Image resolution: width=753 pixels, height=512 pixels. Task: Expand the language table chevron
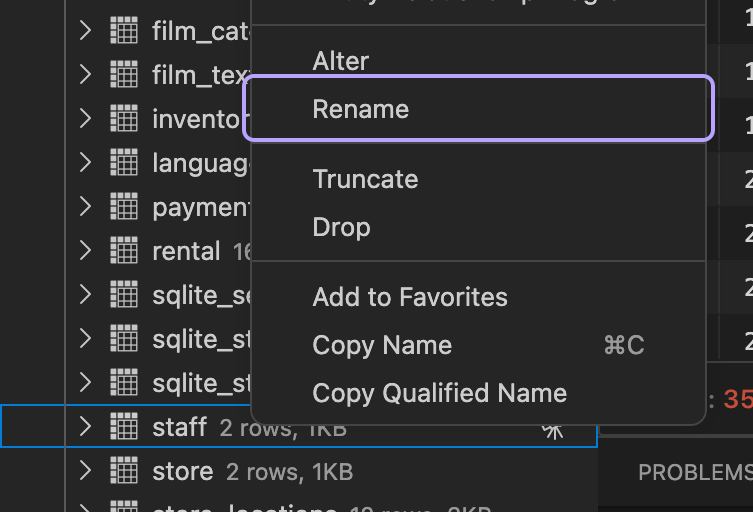(85, 162)
